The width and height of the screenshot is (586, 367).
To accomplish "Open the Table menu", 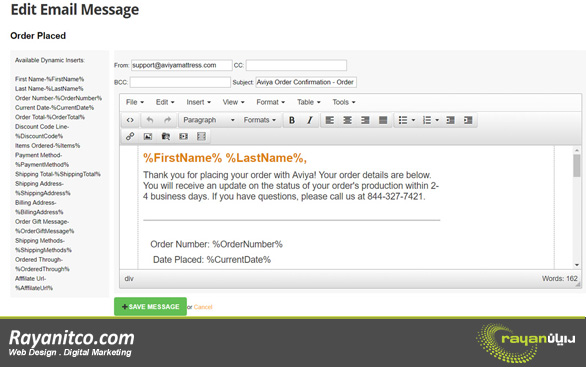I will click(309, 102).
